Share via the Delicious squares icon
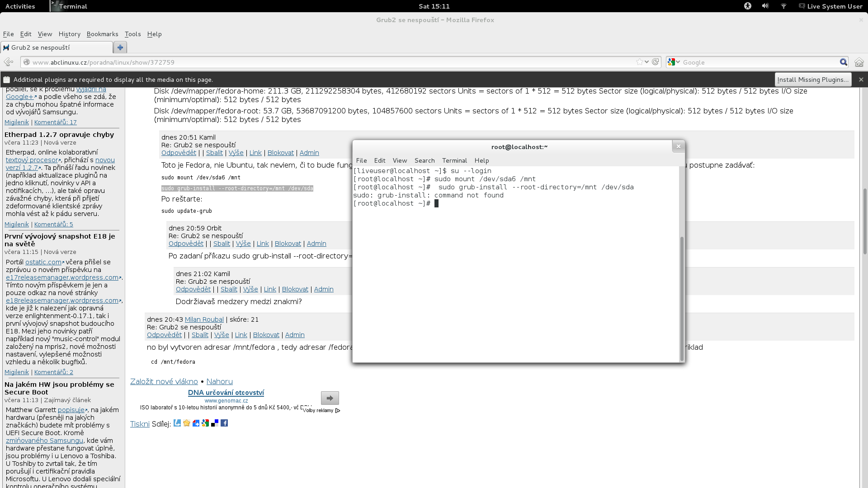Viewport: 868px width, 488px height. pos(215,423)
